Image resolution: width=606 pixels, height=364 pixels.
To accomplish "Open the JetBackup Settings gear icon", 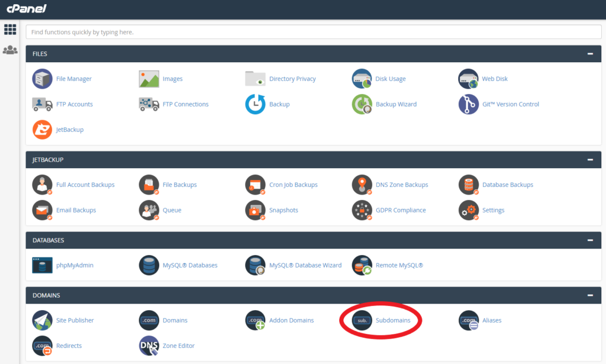I will coord(469,210).
